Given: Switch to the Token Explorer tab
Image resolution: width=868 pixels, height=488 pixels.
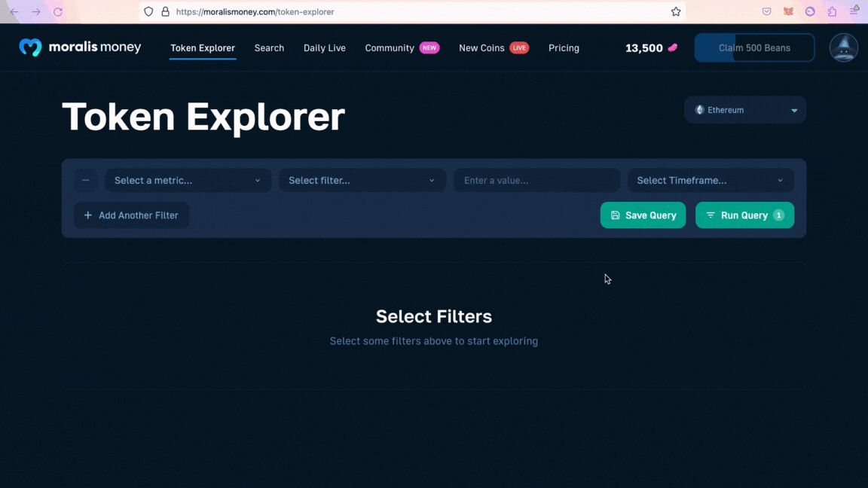Looking at the screenshot, I should point(203,48).
